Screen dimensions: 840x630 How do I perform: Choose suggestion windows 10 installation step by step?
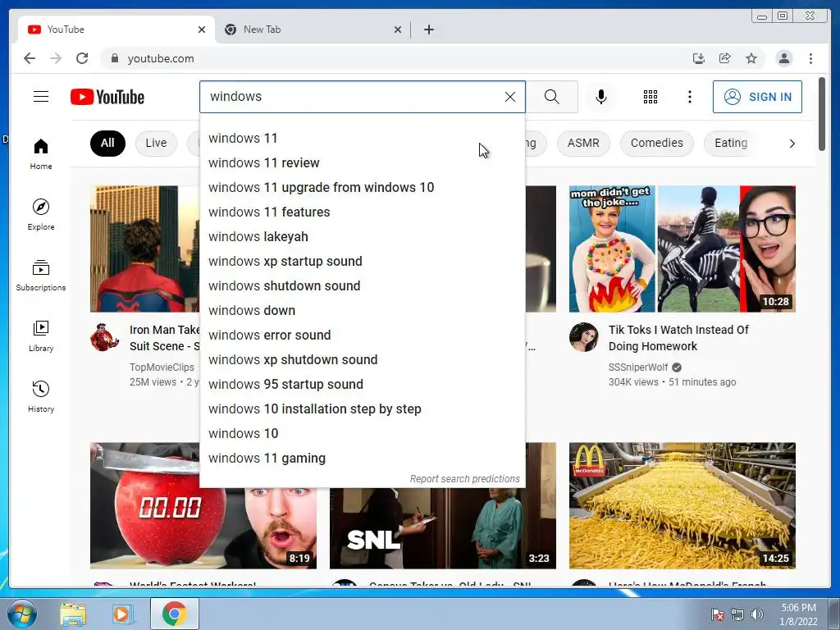[x=362, y=409]
